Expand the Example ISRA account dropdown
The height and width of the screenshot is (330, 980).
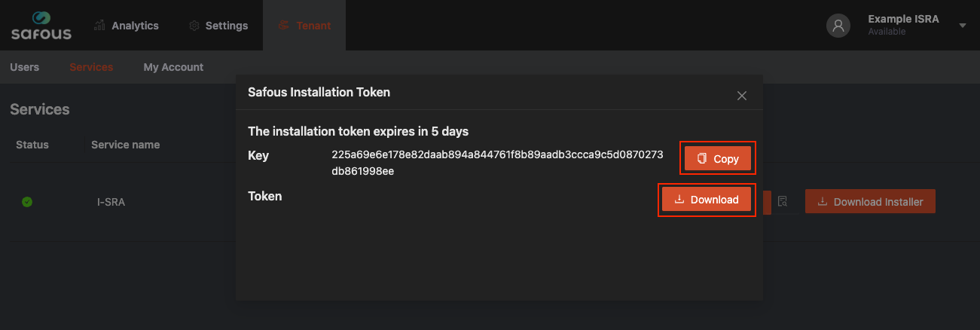pyautogui.click(x=962, y=26)
